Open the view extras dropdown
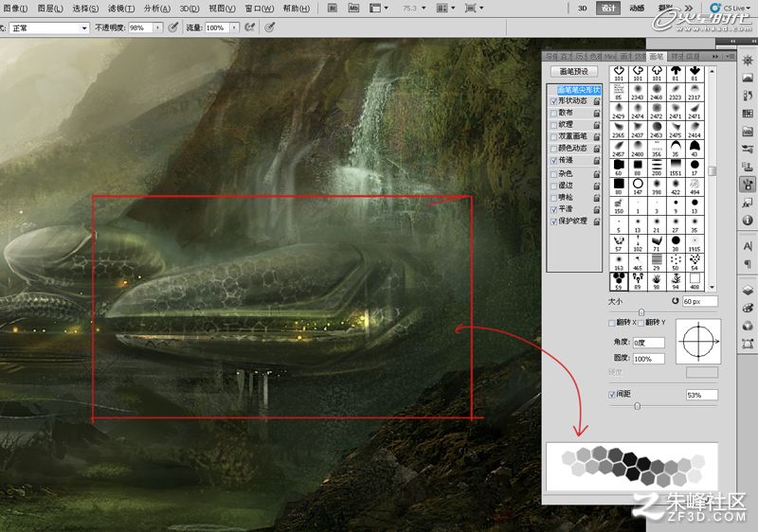Image resolution: width=758 pixels, height=532 pixels. [x=378, y=9]
